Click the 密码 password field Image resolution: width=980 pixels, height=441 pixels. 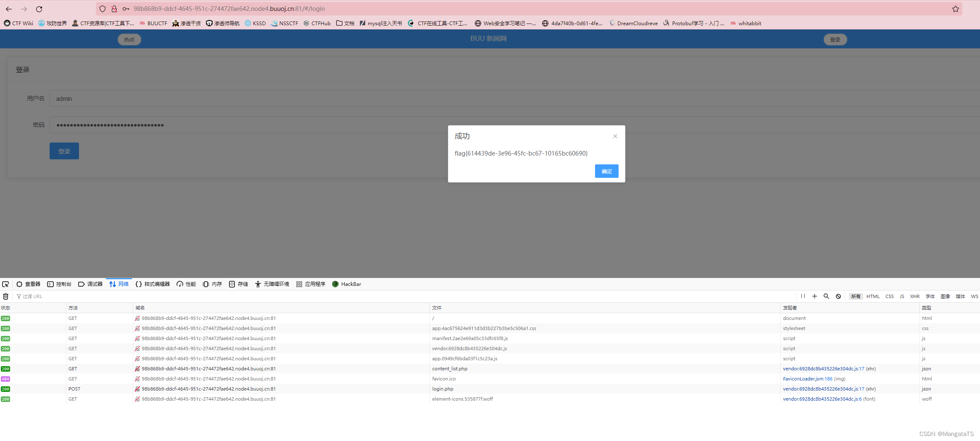click(515, 125)
